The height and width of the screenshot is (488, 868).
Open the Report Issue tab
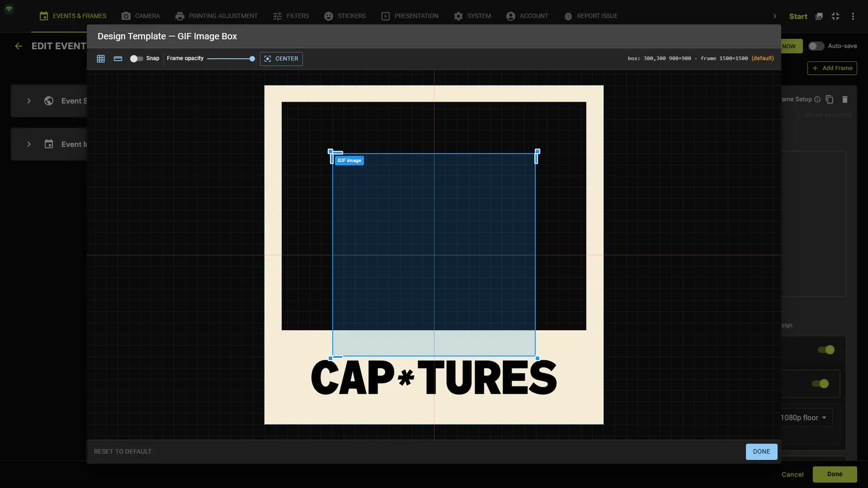590,16
